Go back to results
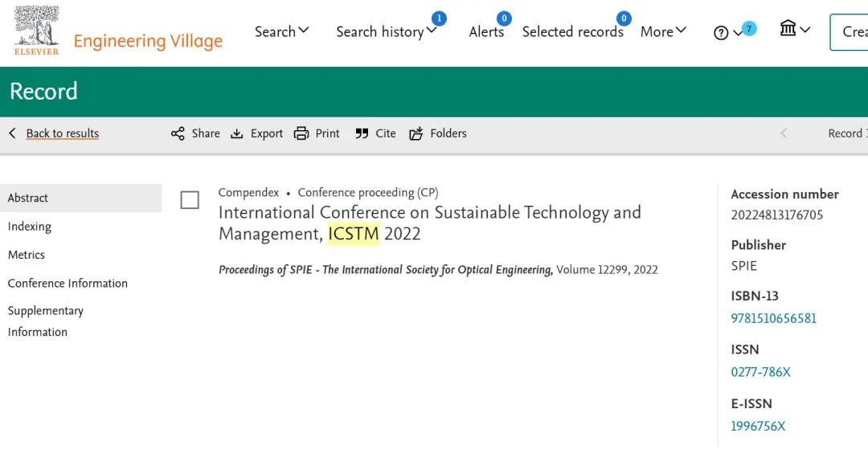This screenshot has height=458, width=868. pos(63,133)
